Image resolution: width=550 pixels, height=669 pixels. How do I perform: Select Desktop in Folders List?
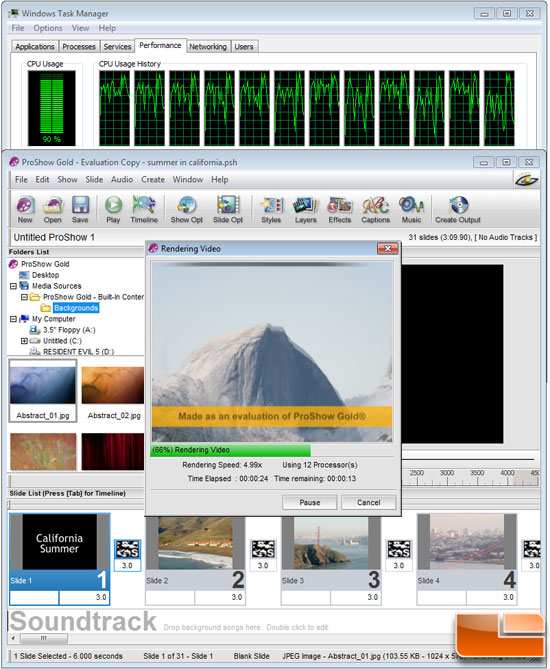click(45, 275)
